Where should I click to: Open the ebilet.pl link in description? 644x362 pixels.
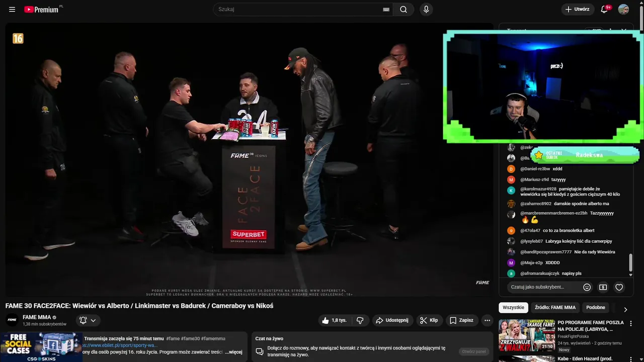tap(121, 345)
